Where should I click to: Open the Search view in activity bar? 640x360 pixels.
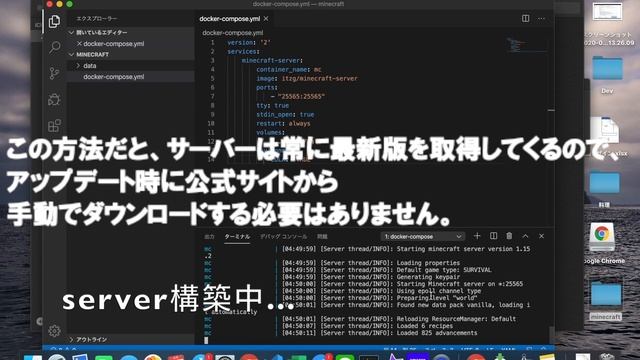coord(54,47)
